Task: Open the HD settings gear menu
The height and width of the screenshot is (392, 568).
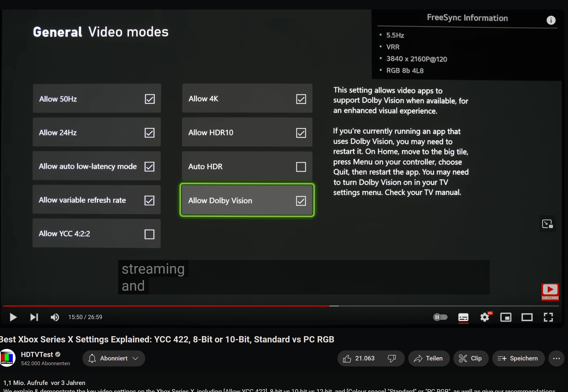Action: click(x=485, y=317)
